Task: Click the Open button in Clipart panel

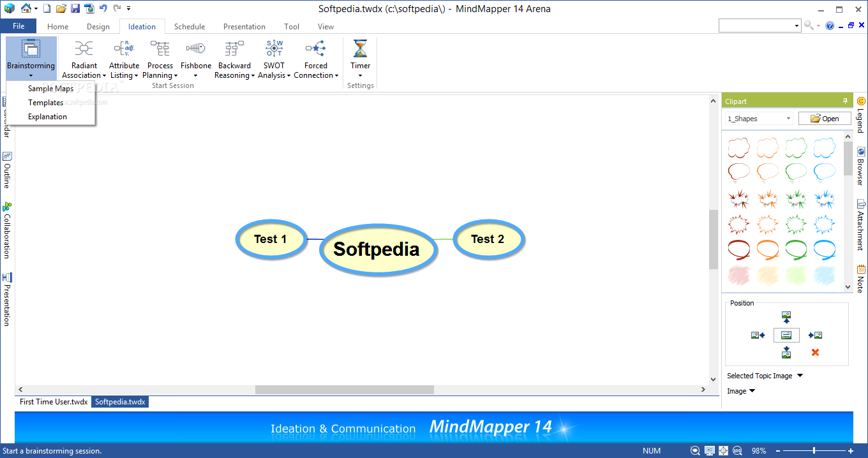Action: tap(825, 118)
